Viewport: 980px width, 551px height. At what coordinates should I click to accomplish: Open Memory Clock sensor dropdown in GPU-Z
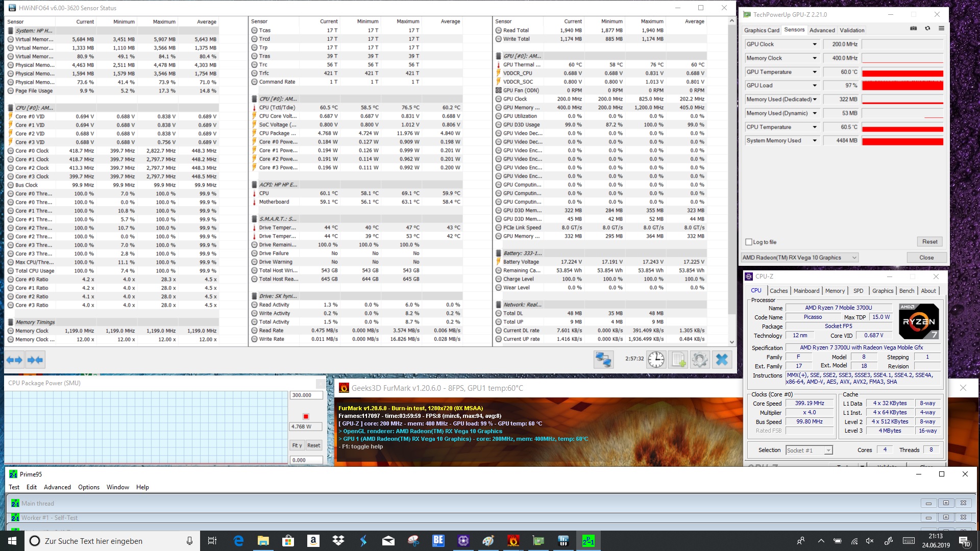click(815, 58)
